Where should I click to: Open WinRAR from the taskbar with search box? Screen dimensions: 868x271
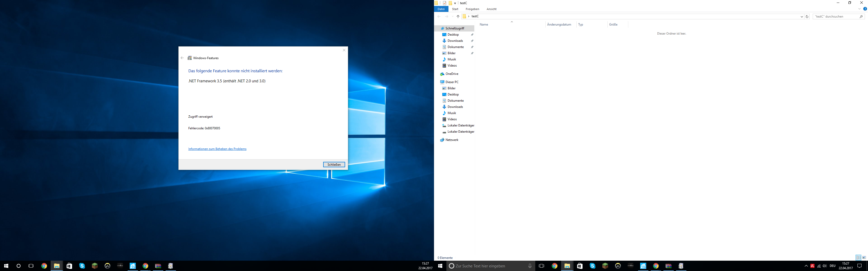pyautogui.click(x=669, y=266)
